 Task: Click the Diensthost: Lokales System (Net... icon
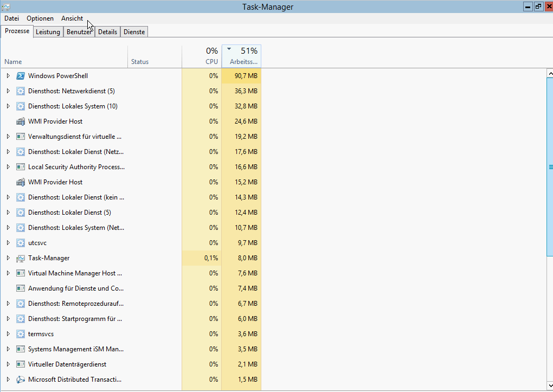[21, 228]
